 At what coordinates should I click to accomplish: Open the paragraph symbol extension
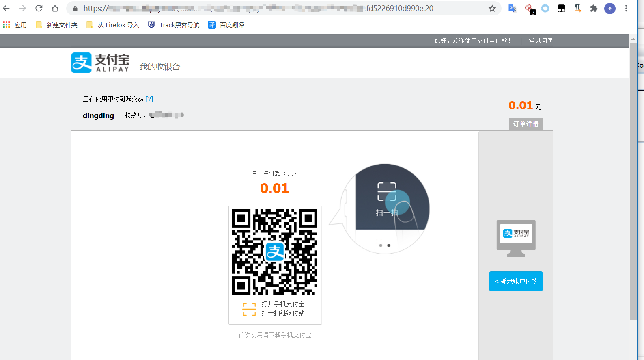pos(578,8)
